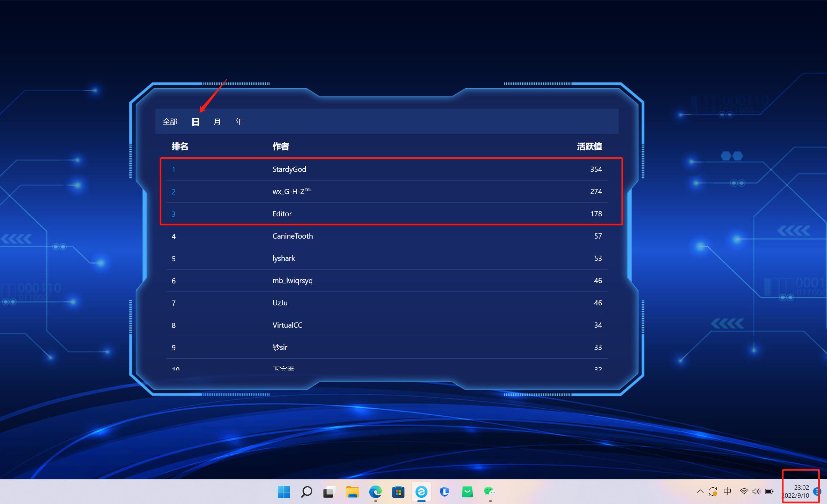Viewport: 827px width, 504px height.
Task: Open WeChat from the taskbar
Action: click(489, 491)
